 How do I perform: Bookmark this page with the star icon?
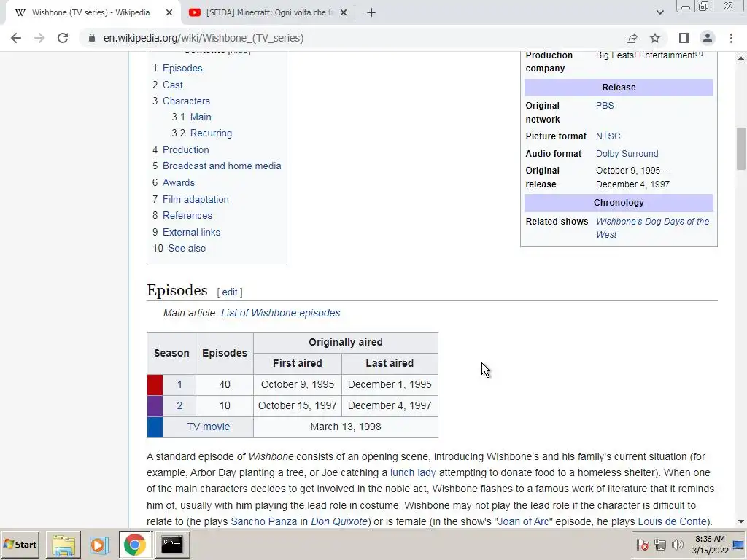point(656,38)
